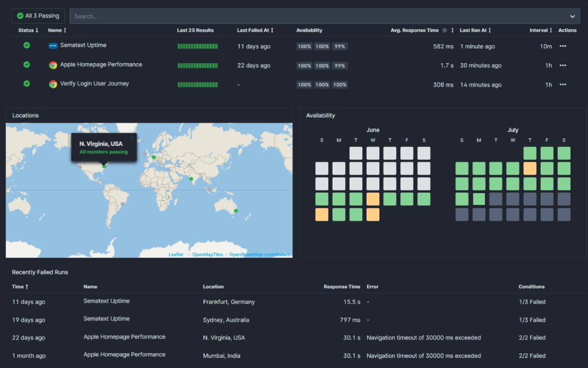The width and height of the screenshot is (588, 368).
Task: Click the India green location marker on map
Action: (x=191, y=179)
